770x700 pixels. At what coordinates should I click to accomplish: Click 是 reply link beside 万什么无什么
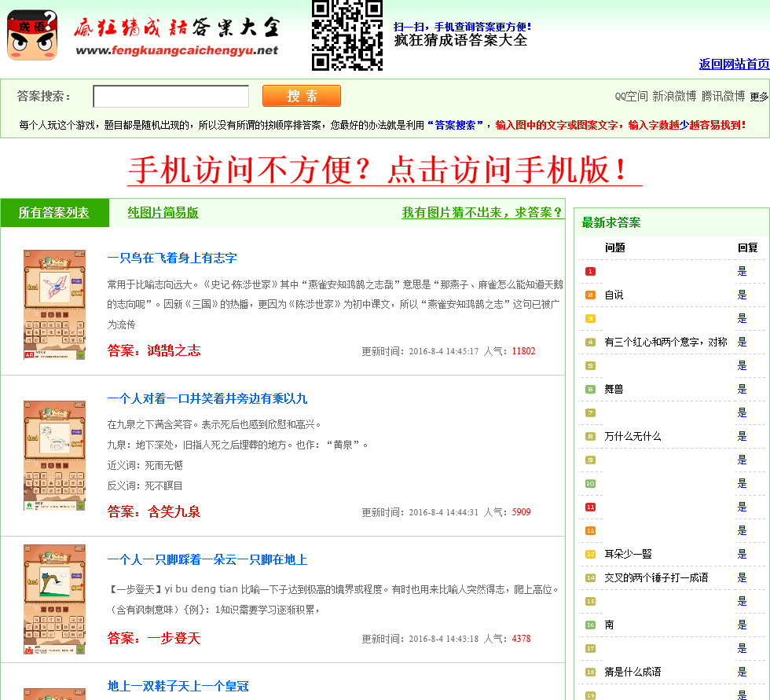tap(742, 436)
